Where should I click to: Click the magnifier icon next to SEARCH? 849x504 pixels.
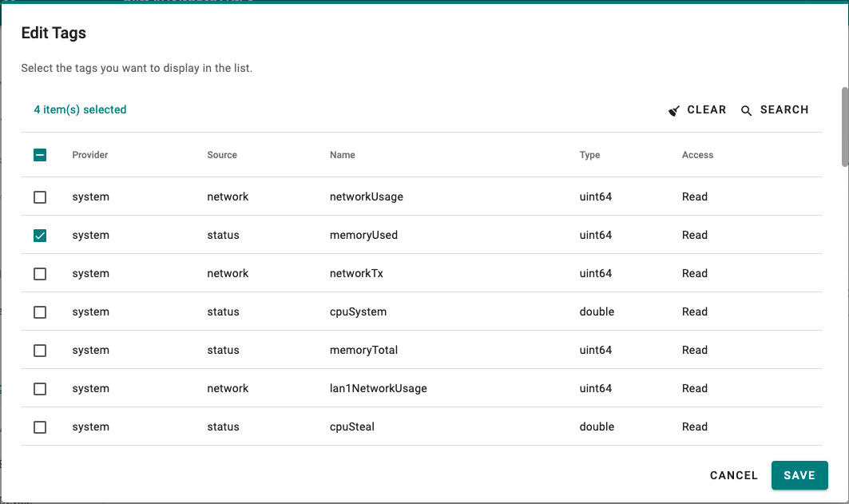click(x=746, y=110)
